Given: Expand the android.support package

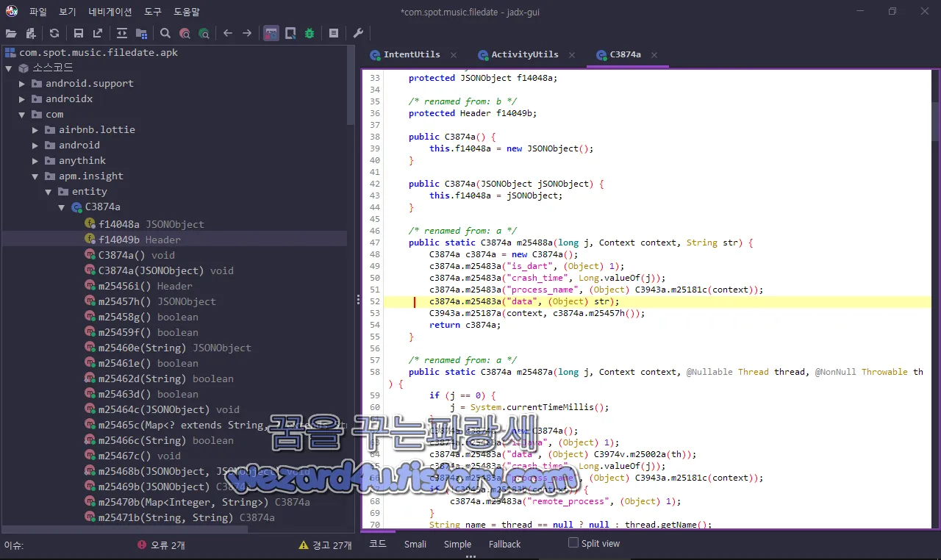Looking at the screenshot, I should (x=22, y=84).
